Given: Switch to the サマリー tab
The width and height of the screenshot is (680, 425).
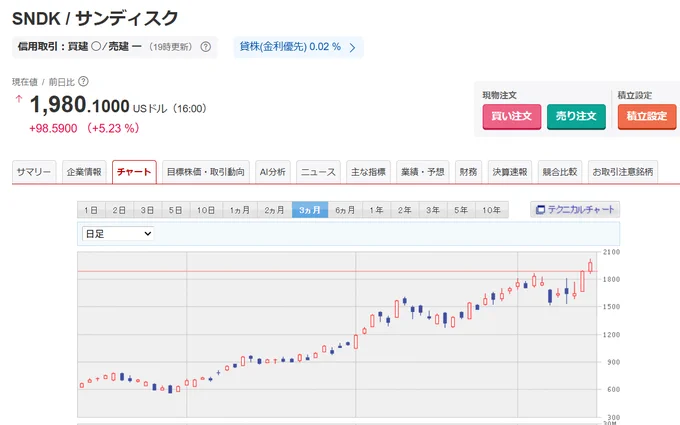Looking at the screenshot, I should tap(34, 172).
